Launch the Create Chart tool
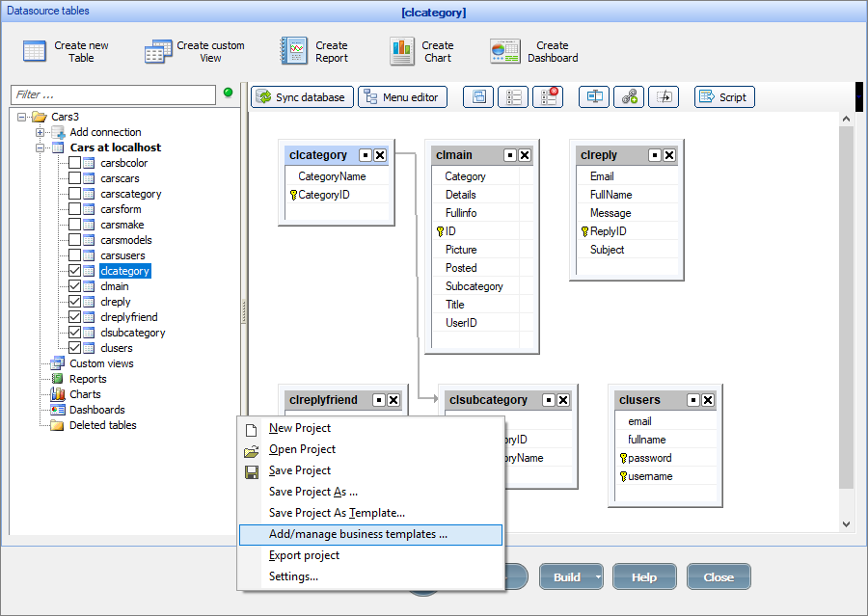This screenshot has width=868, height=616. click(402, 52)
